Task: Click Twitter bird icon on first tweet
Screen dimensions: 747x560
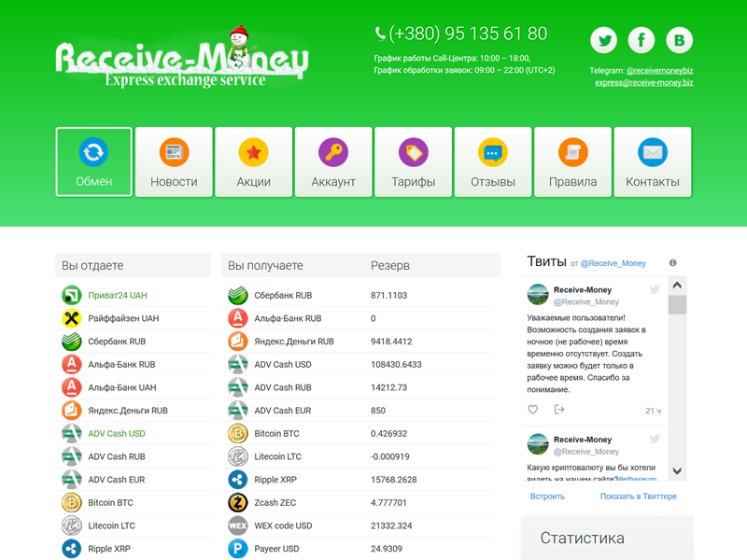Action: click(x=655, y=288)
